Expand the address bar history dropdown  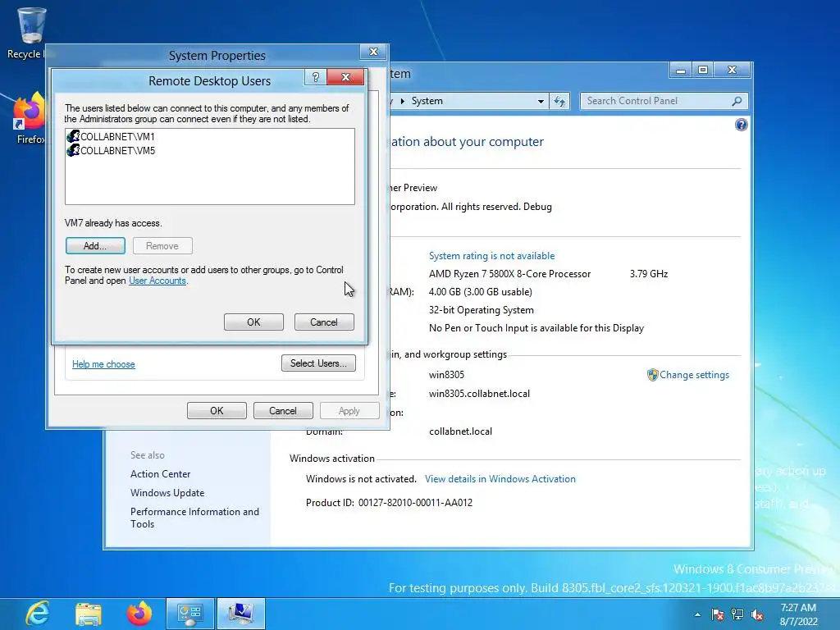point(541,101)
